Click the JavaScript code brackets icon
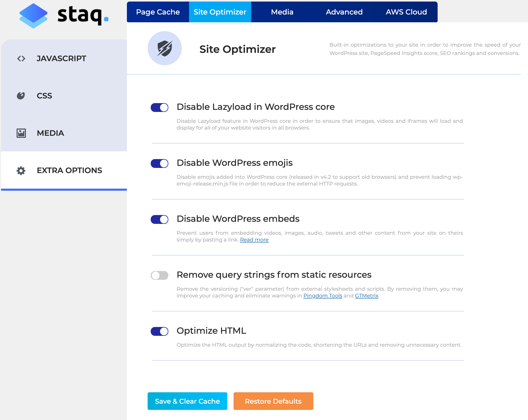 coord(21,59)
